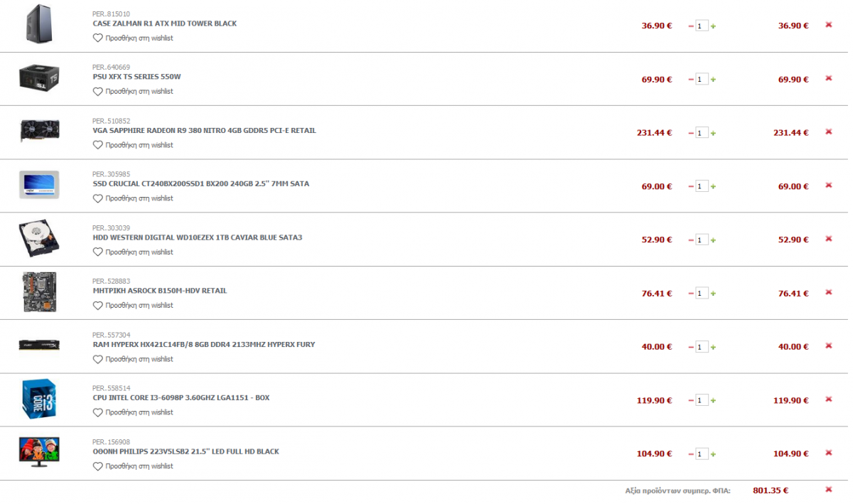Decrease quantity of Philips 223V5LSB2 monitor
Viewport: 853px width, 504px height.
(x=691, y=454)
